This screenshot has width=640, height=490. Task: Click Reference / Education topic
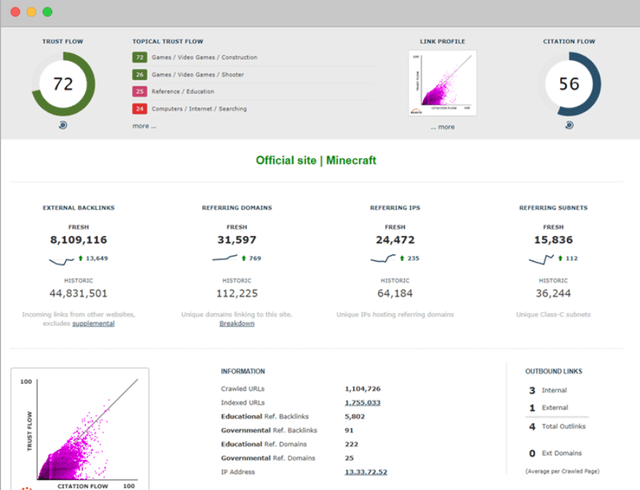pos(183,91)
